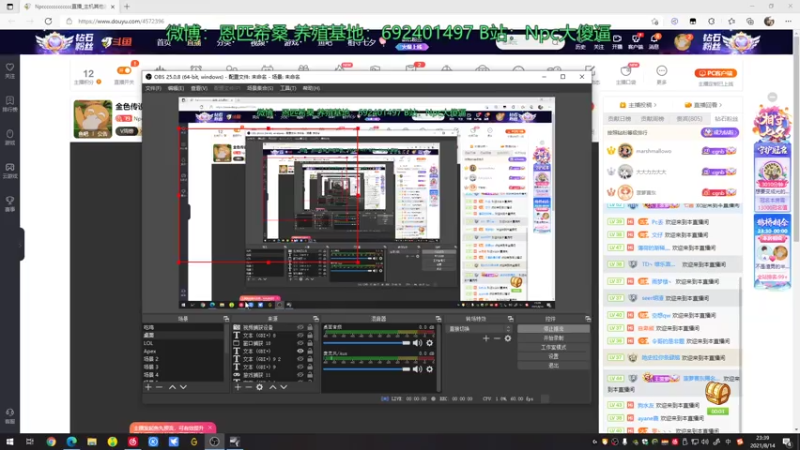This screenshot has width=800, height=450.
Task: Click the Douyu search input field
Action: tap(526, 43)
